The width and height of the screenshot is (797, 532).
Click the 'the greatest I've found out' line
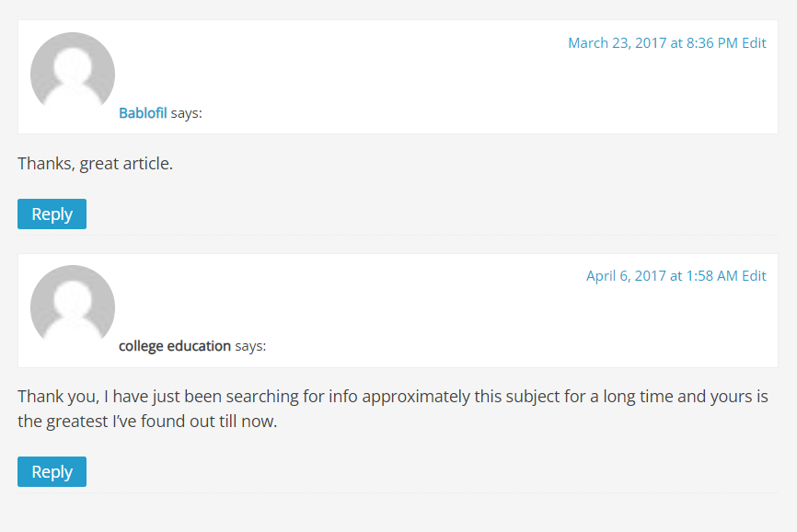click(147, 423)
